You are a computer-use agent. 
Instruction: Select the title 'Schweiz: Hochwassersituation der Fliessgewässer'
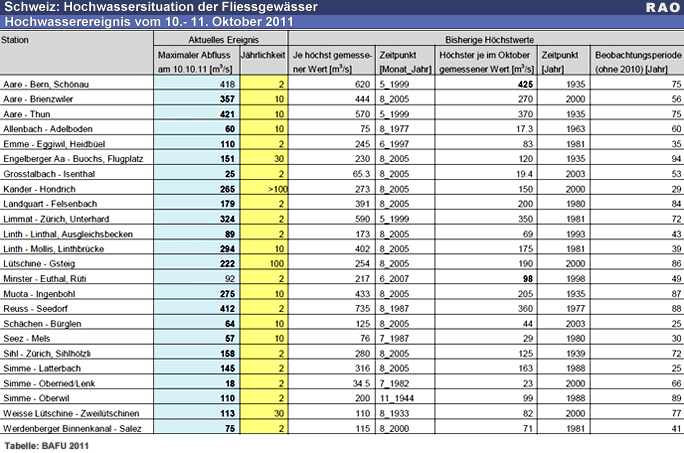161,7
